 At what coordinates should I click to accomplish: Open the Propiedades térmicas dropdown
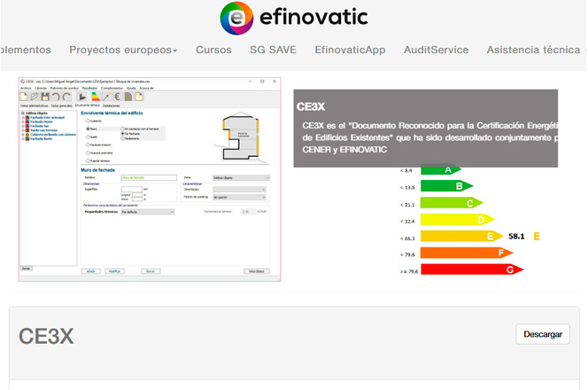(148, 212)
